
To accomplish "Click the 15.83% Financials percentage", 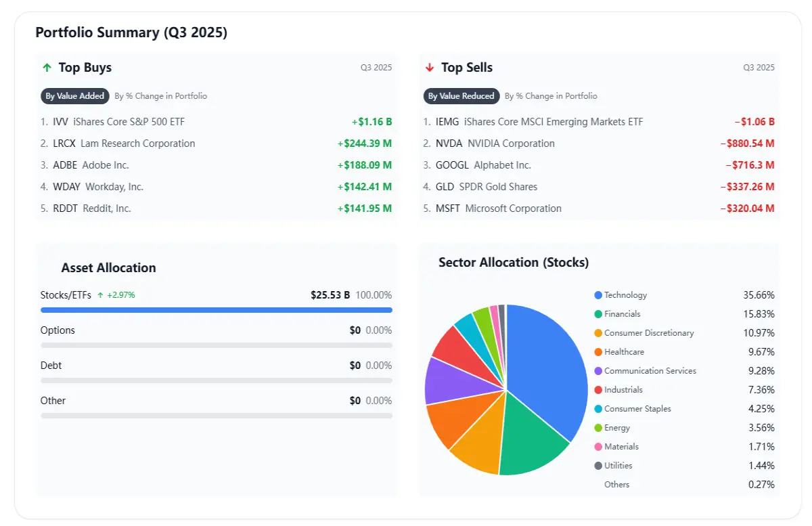I will click(x=759, y=314).
